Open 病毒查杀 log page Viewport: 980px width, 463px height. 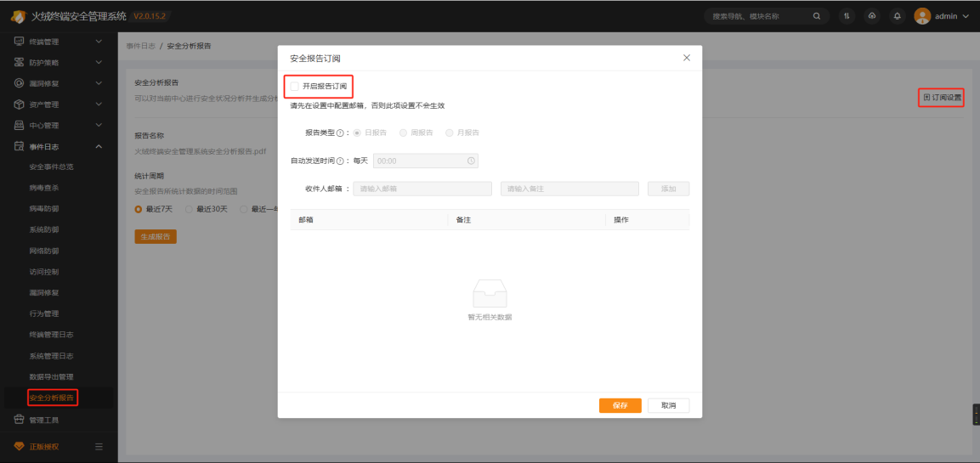pyautogui.click(x=43, y=188)
